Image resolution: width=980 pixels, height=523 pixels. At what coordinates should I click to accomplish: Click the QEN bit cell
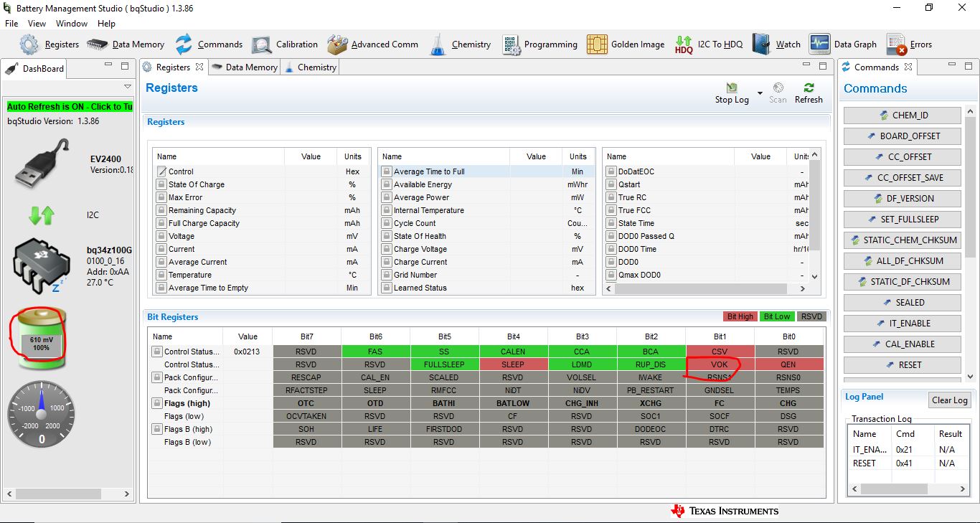coord(788,364)
